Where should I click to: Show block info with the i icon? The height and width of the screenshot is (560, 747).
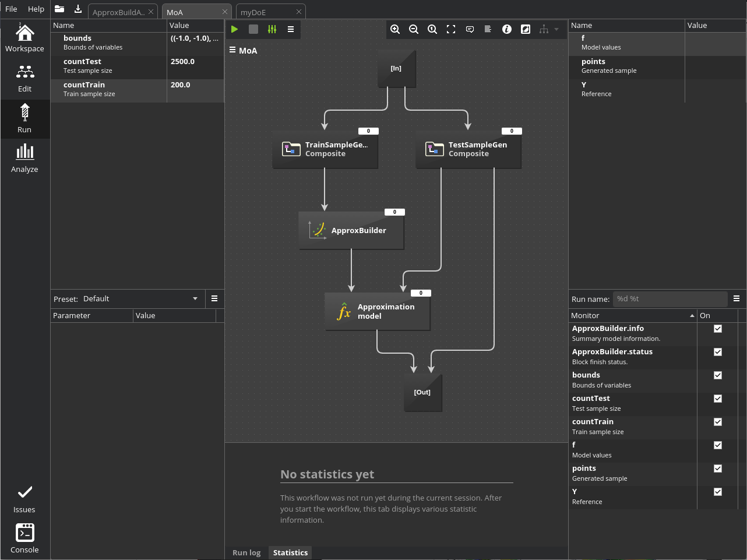pyautogui.click(x=507, y=29)
